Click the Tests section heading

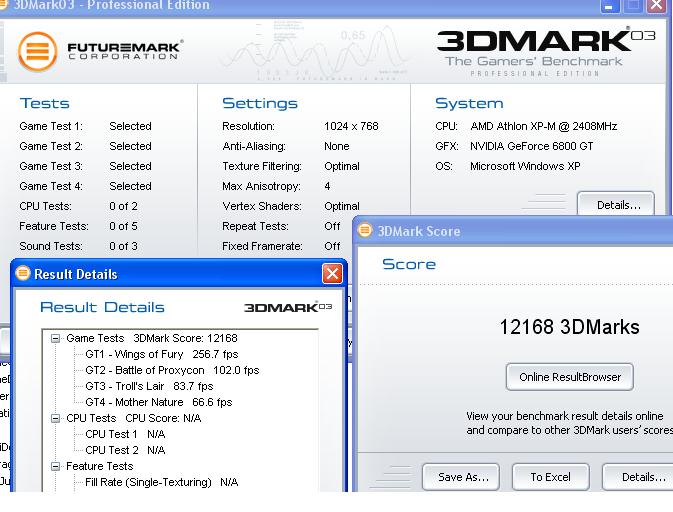pos(45,103)
